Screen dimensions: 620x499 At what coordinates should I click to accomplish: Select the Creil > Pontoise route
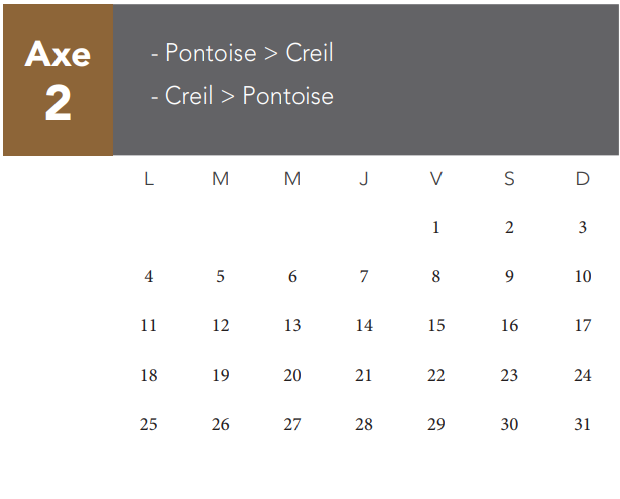pyautogui.click(x=242, y=96)
